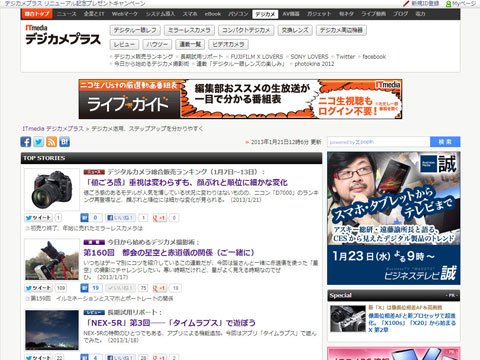Open the orange RSS feed icon
Screen dimensions: 480x360
tap(51, 142)
